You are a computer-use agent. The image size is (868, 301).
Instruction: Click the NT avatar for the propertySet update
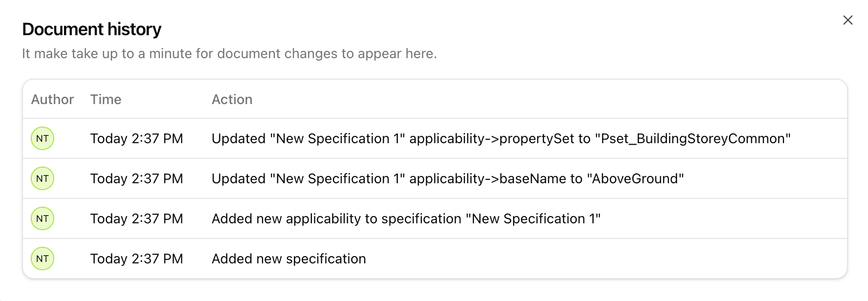click(42, 139)
